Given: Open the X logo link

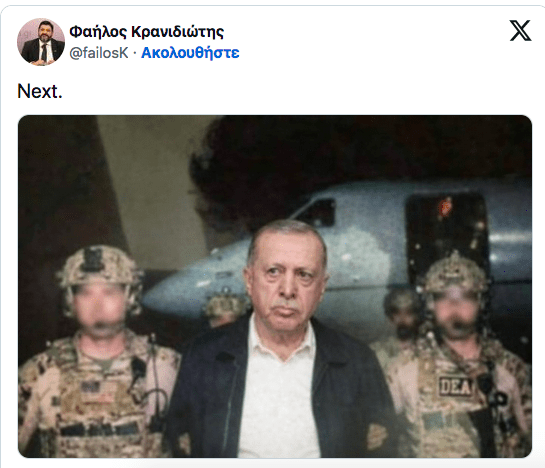Looking at the screenshot, I should point(520,31).
